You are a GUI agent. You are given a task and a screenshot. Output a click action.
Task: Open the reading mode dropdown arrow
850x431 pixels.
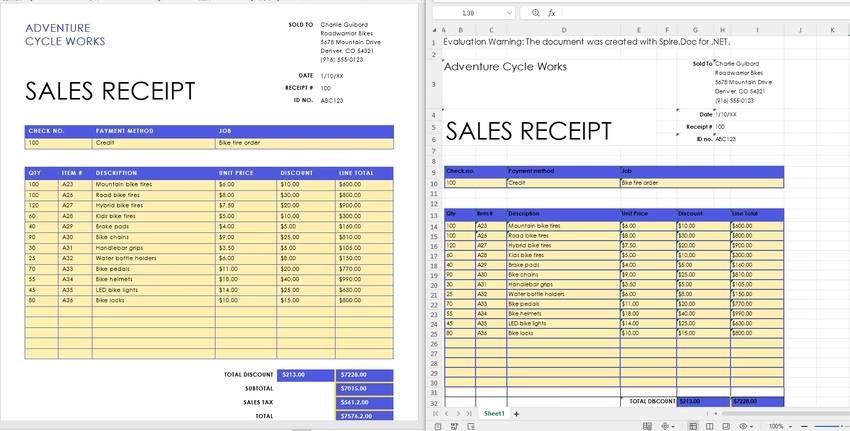[x=674, y=427]
